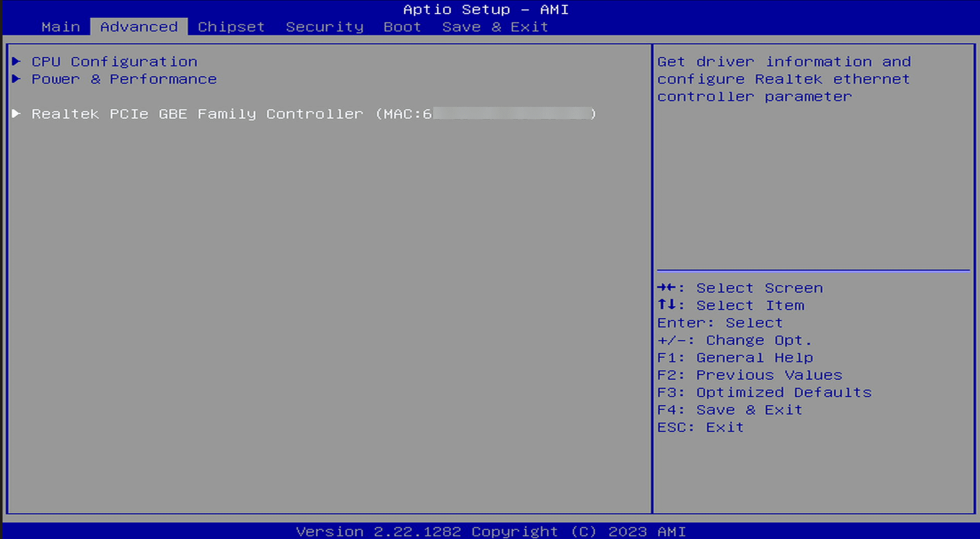Expand the arrow beside Power & Performance

(16, 79)
